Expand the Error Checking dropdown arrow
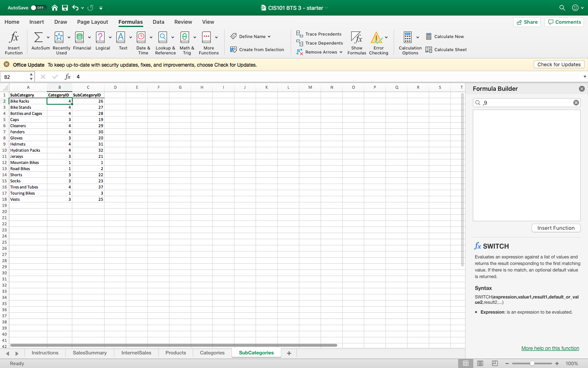This screenshot has width=588, height=368. 386,37
